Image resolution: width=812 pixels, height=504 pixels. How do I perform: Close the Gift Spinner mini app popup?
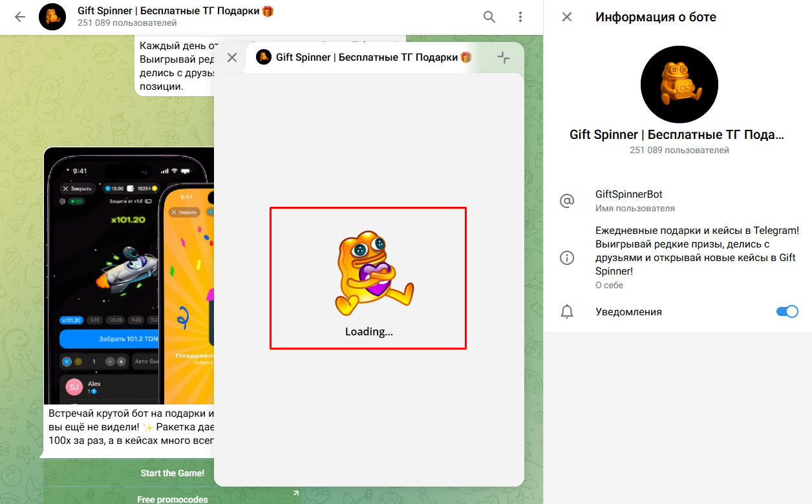coord(232,58)
